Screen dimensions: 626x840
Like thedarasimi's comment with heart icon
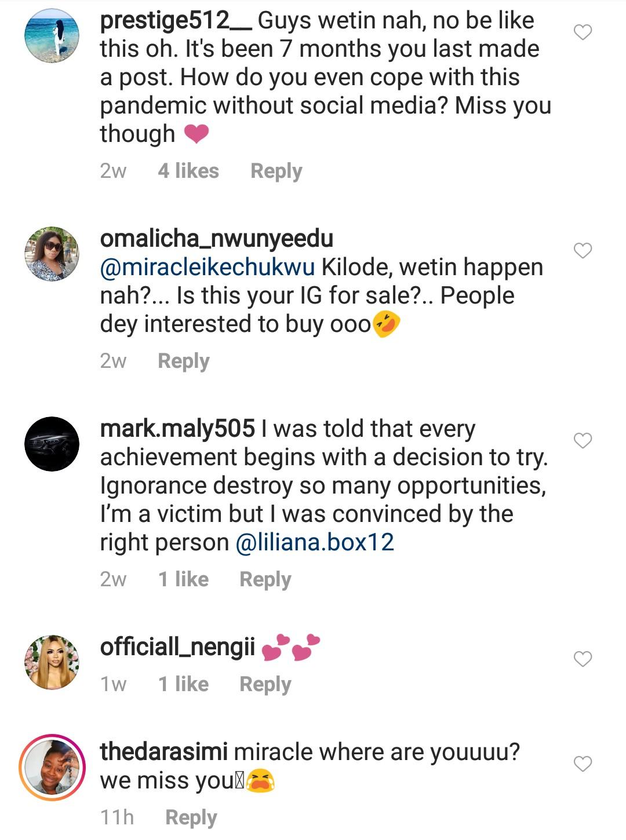[583, 764]
